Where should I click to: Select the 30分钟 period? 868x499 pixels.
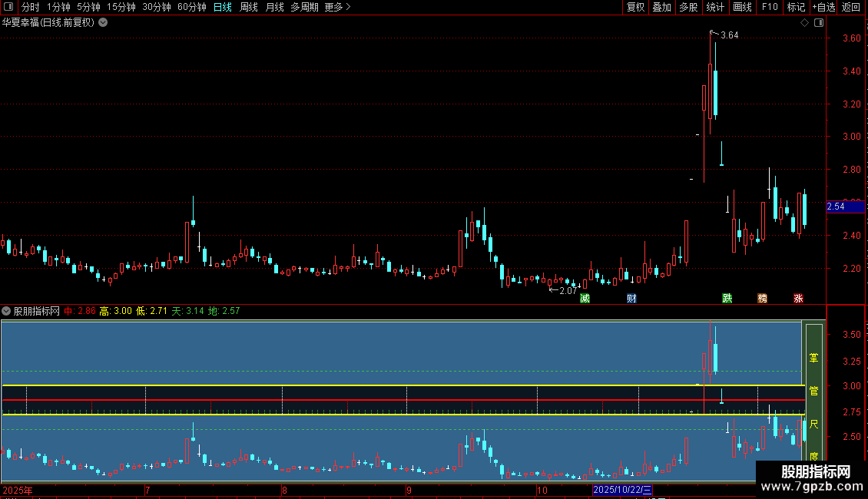(157, 7)
